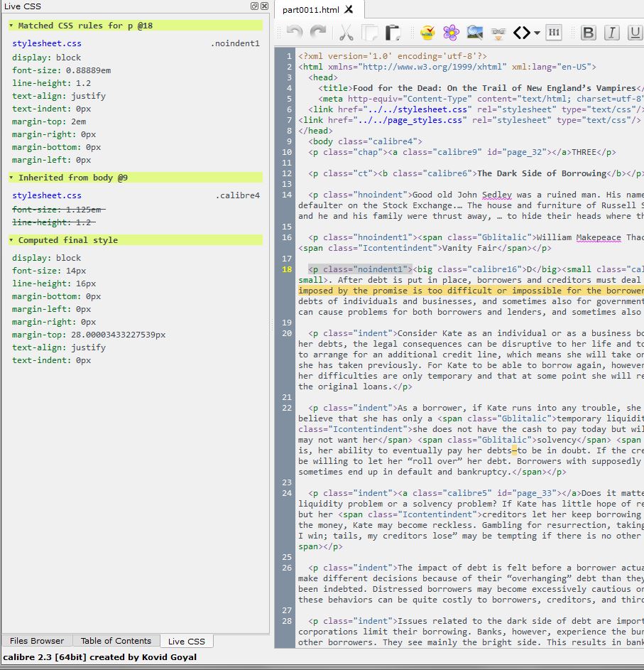Collapse the Matched CSS rules section

pos(11,26)
